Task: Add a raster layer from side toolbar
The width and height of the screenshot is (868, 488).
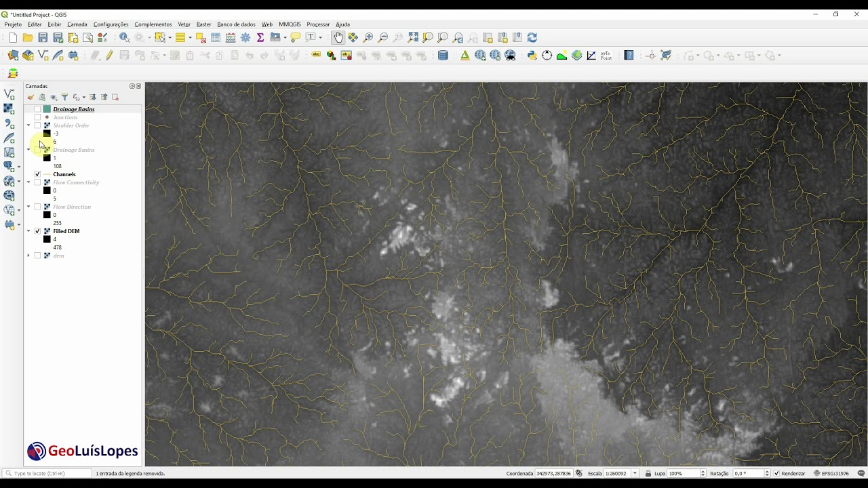Action: (x=9, y=108)
